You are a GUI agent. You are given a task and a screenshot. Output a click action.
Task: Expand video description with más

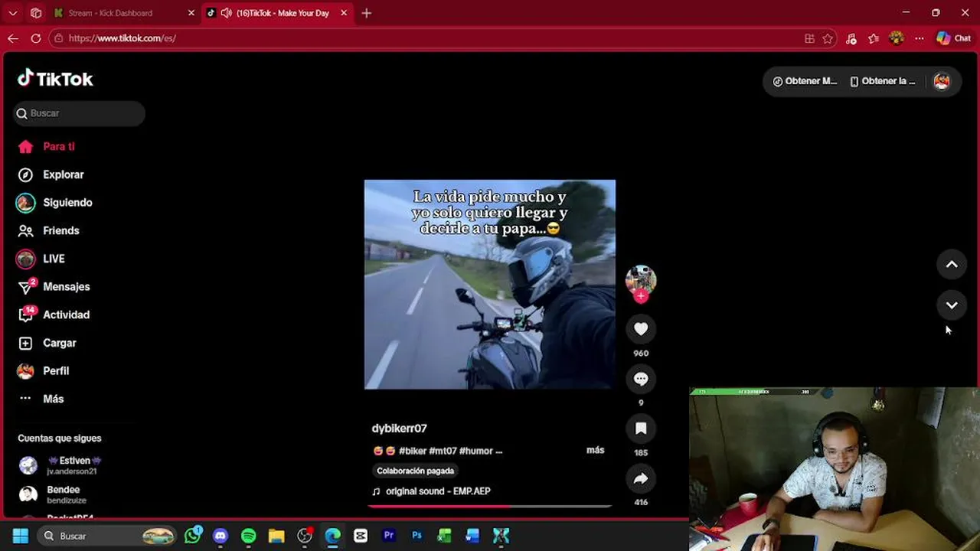pos(595,450)
